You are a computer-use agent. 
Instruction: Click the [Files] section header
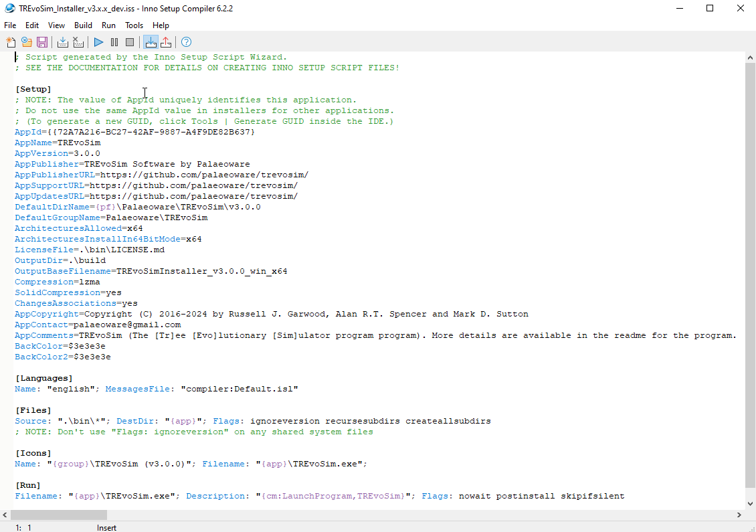pyautogui.click(x=33, y=410)
